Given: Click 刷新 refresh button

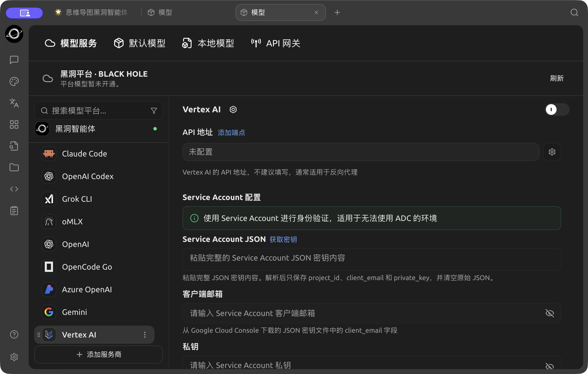Looking at the screenshot, I should coord(557,78).
